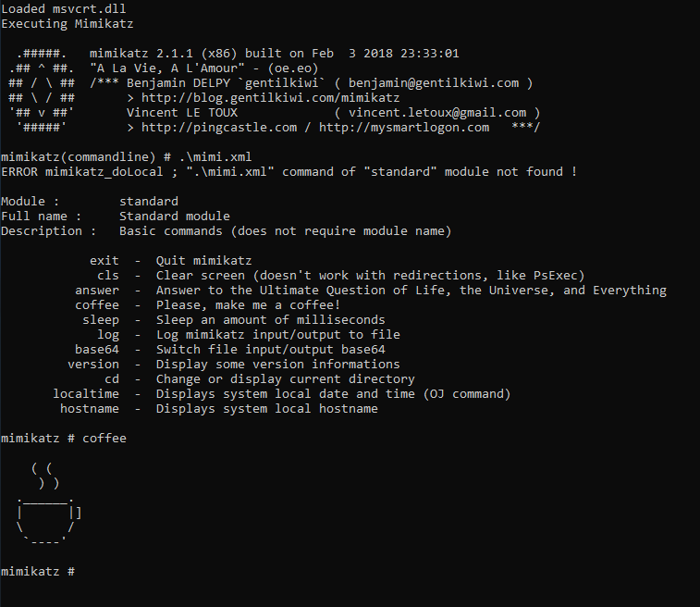Click the "answer" command entry

pos(97,290)
